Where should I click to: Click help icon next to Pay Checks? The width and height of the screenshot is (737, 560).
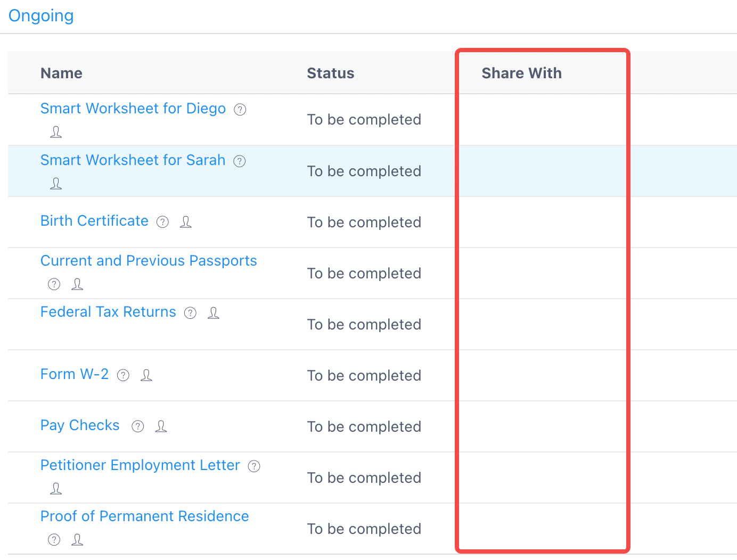138,426
